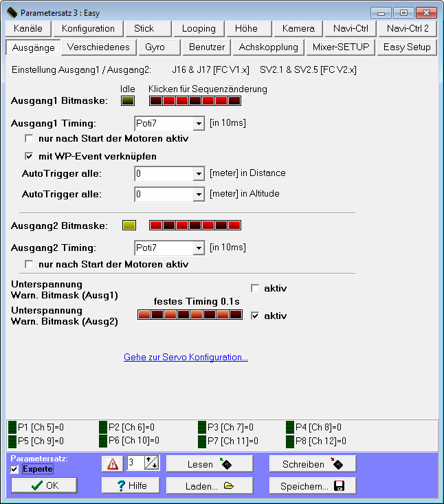Confirm with the green checkmark OK button
The width and height of the screenshot is (444, 504).
tap(44, 485)
